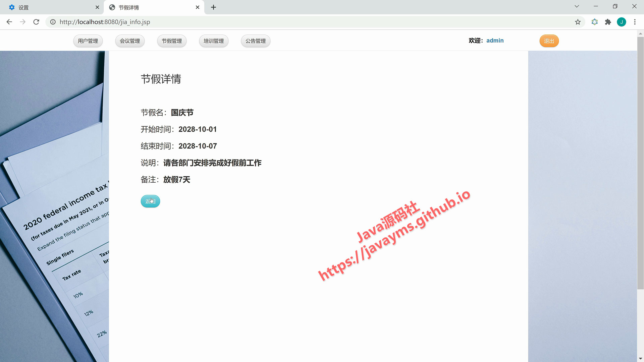Image resolution: width=644 pixels, height=362 pixels.
Task: Open 节假管理 menu
Action: point(172,41)
